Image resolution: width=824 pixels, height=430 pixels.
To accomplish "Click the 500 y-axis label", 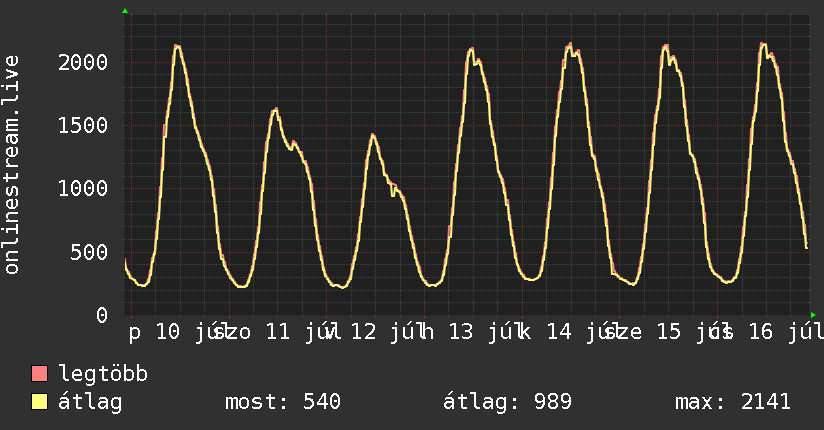I will (89, 252).
